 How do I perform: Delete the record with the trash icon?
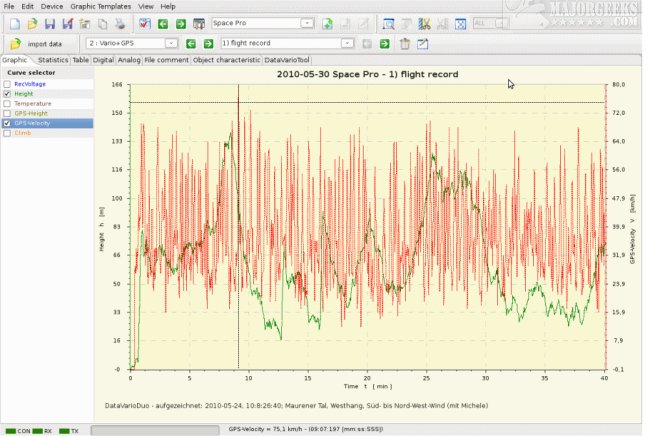[x=404, y=44]
